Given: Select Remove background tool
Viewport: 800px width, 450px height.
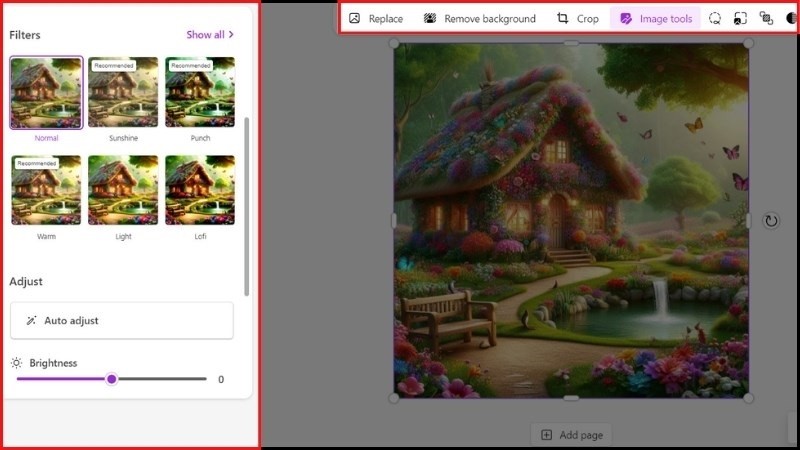Looking at the screenshot, I should click(x=479, y=18).
